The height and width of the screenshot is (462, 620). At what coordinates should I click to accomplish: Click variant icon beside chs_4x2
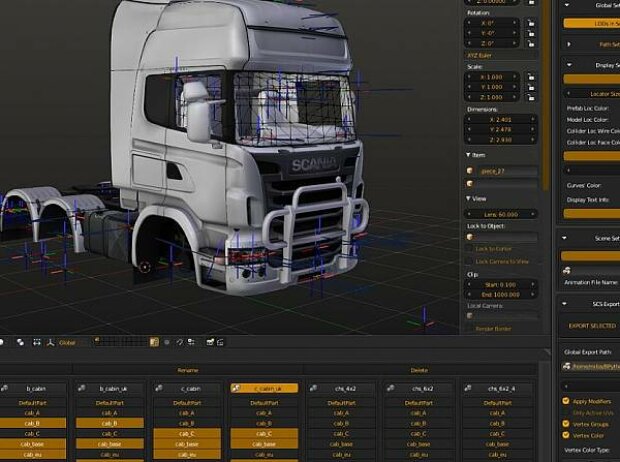point(313,388)
